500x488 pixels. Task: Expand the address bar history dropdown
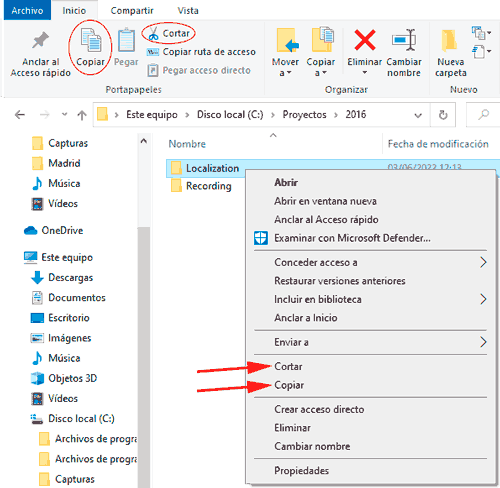click(x=418, y=115)
